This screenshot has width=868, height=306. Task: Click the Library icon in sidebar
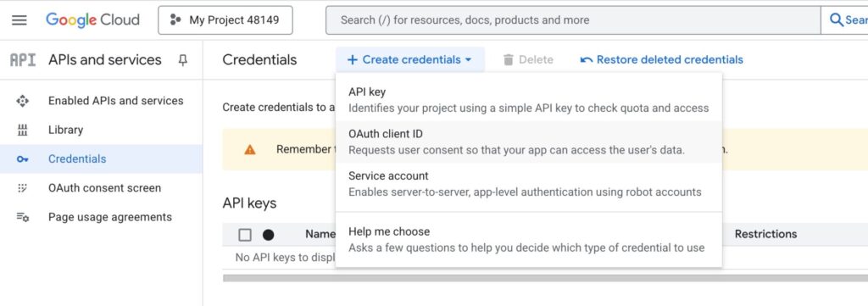point(23,130)
